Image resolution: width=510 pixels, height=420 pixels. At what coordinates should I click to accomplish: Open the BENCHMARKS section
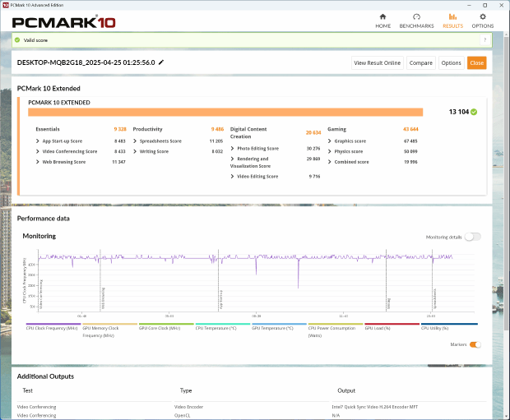(416, 21)
